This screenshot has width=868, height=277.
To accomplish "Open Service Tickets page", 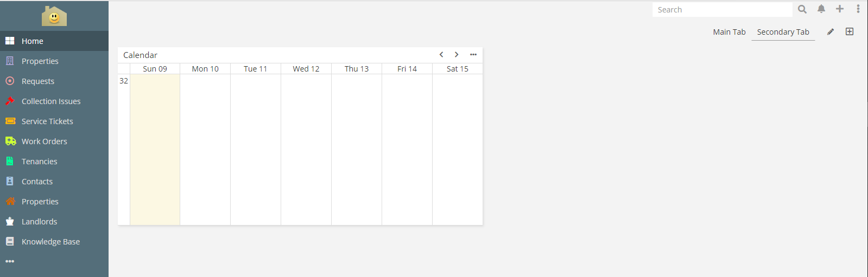I will [47, 121].
